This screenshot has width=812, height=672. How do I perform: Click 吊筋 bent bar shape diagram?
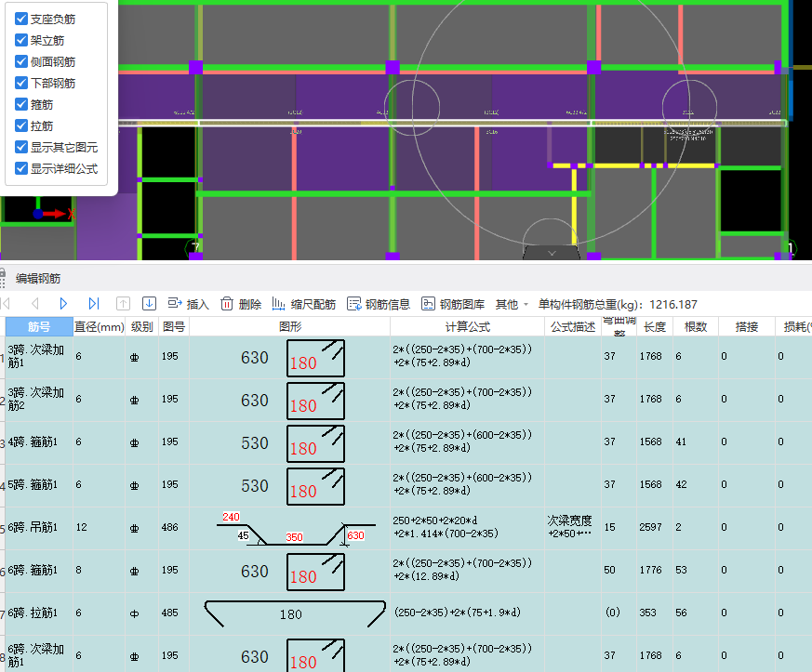coord(295,529)
